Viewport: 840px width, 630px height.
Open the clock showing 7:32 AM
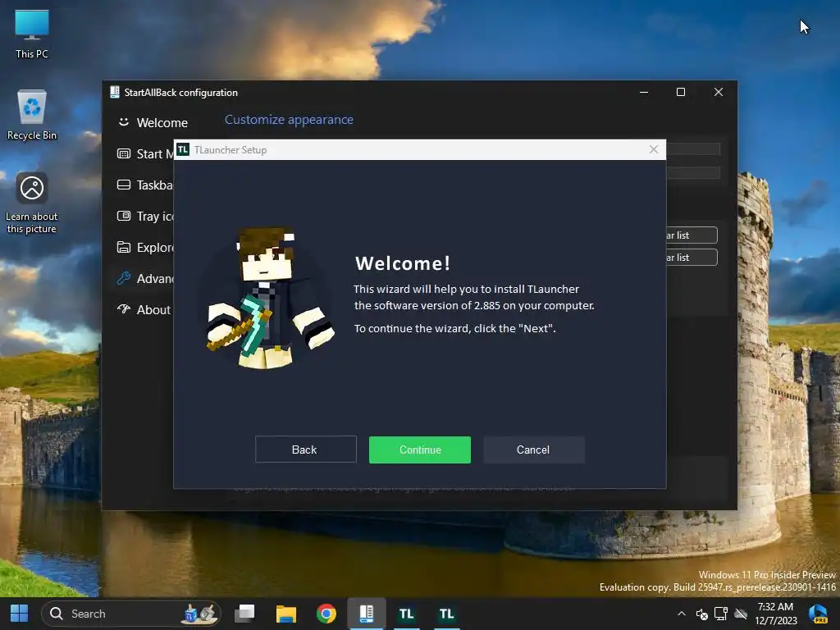(776, 614)
